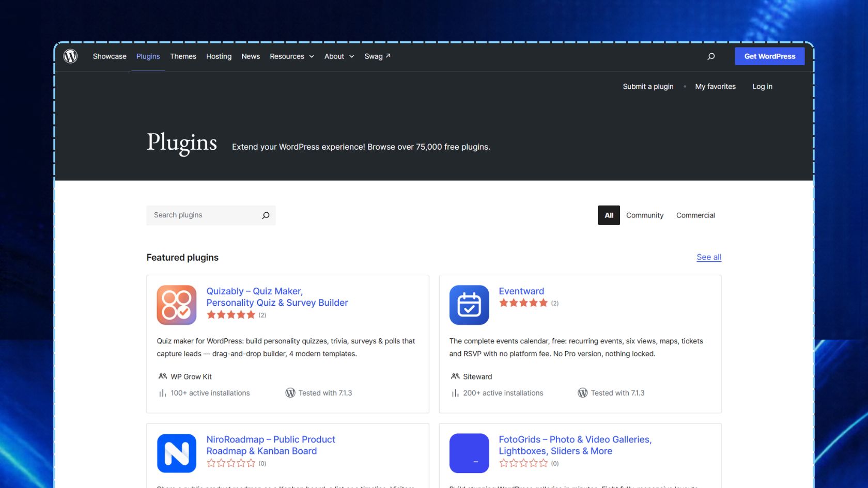
Task: Click the NiroRoadmap N logo icon
Action: [177, 453]
